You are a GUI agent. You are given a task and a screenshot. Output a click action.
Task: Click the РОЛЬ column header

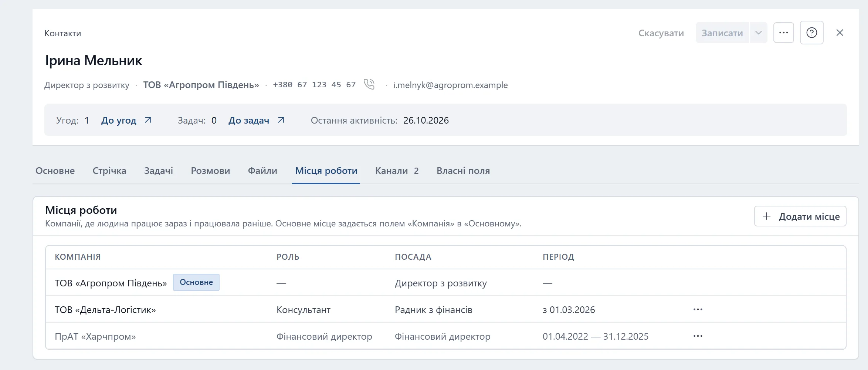click(x=288, y=257)
